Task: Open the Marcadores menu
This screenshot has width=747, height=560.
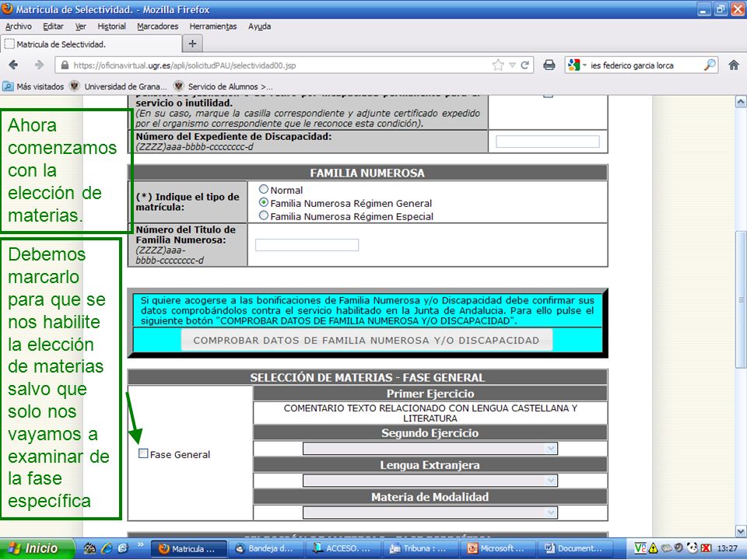Action: pyautogui.click(x=158, y=26)
